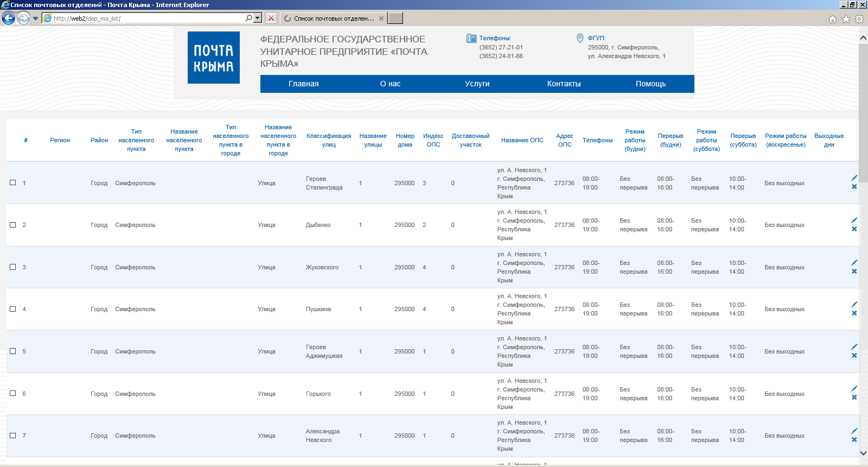Click the street name Пушкина cell
This screenshot has width=868, height=467.
(x=318, y=309)
